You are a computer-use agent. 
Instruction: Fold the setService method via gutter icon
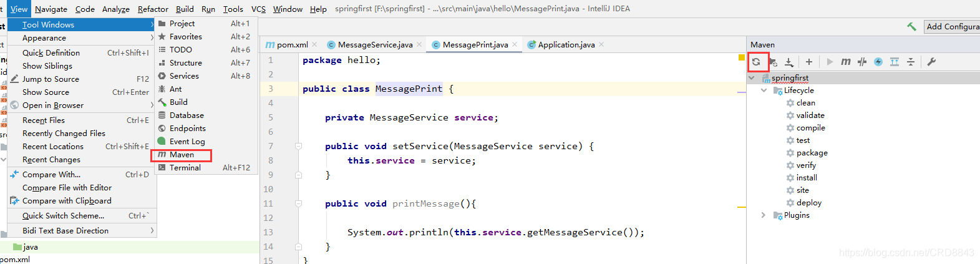coord(298,147)
